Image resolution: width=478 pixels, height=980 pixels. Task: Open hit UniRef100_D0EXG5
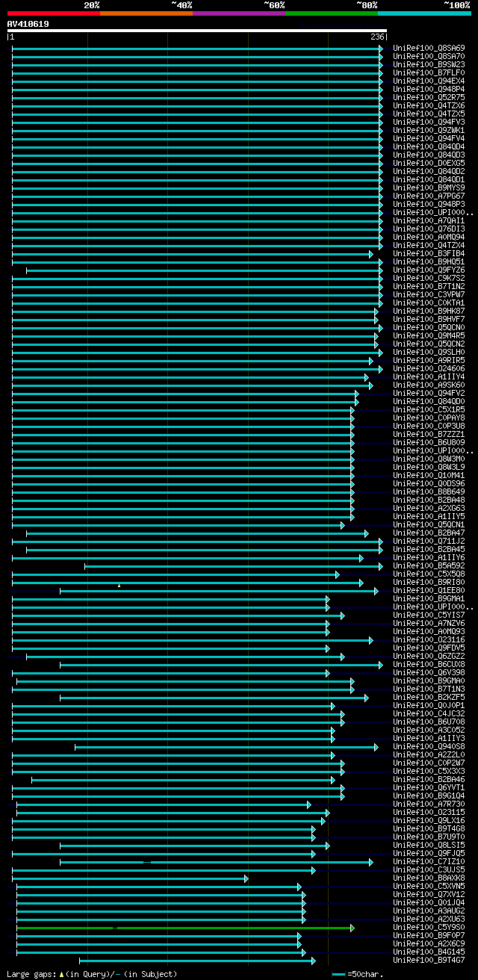coord(429,163)
